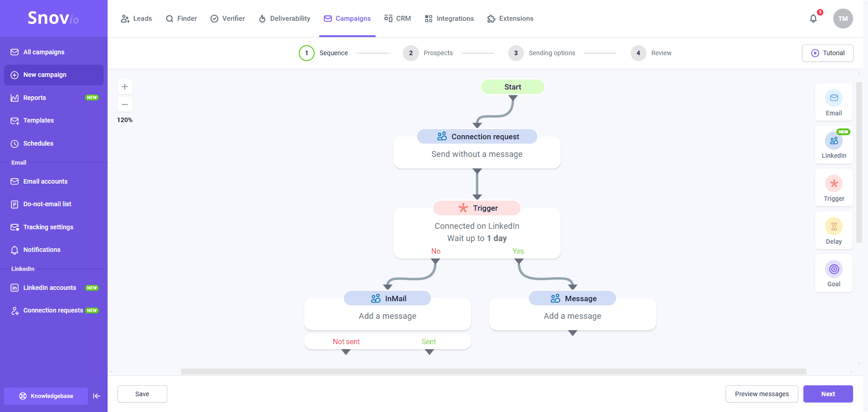The image size is (868, 412).
Task: Go to Verifier tab
Action: [x=227, y=19]
